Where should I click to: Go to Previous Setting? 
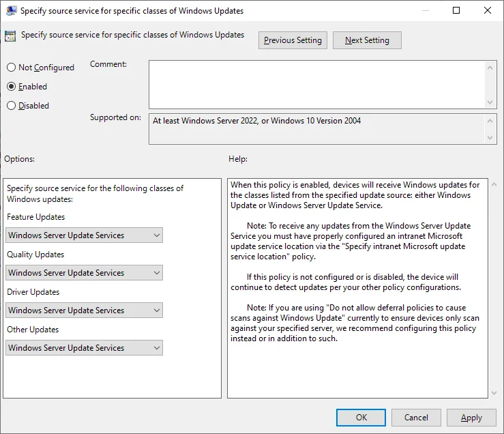click(x=293, y=40)
